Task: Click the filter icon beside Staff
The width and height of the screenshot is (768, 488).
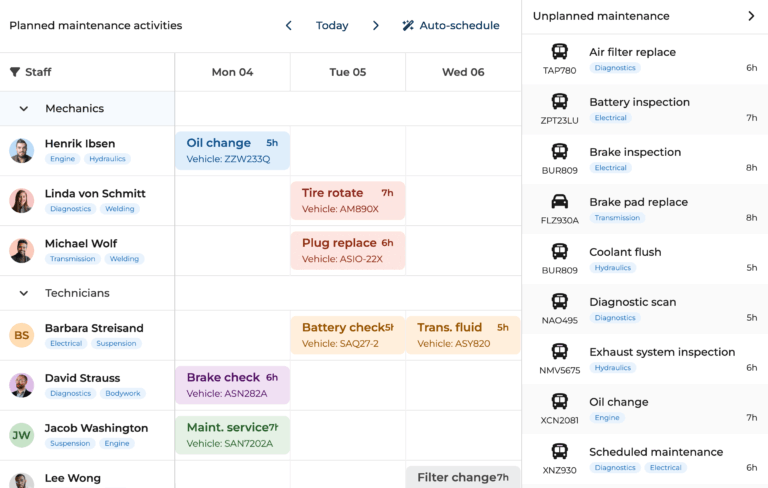Action: [x=15, y=72]
